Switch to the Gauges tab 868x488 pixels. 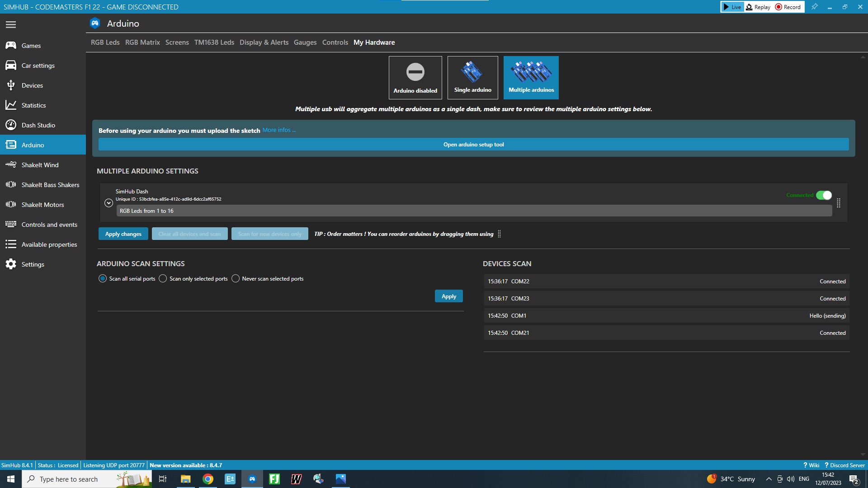click(x=305, y=42)
